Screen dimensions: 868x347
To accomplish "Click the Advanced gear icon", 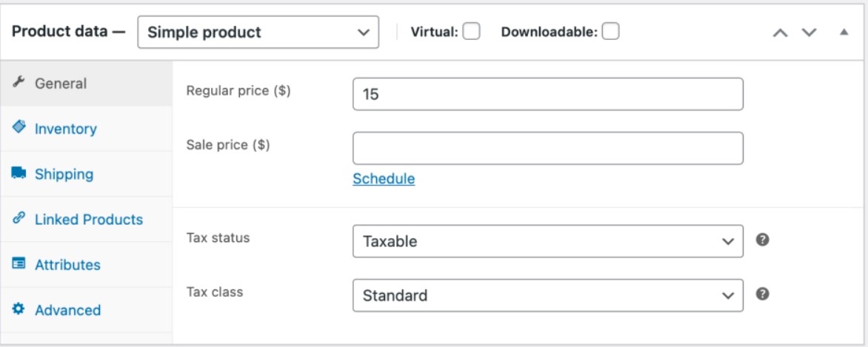I will [x=19, y=309].
